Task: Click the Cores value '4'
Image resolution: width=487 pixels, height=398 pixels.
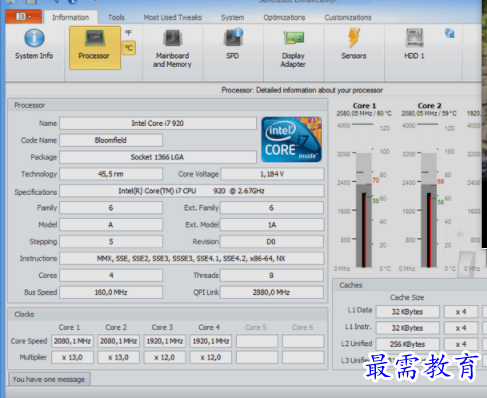Action: click(111, 275)
